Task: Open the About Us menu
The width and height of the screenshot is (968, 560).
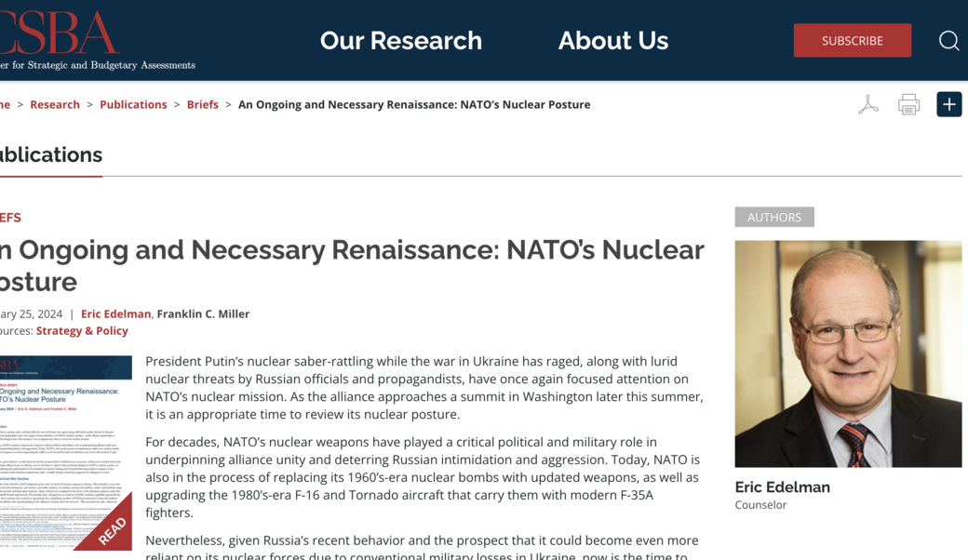Action: 612,41
